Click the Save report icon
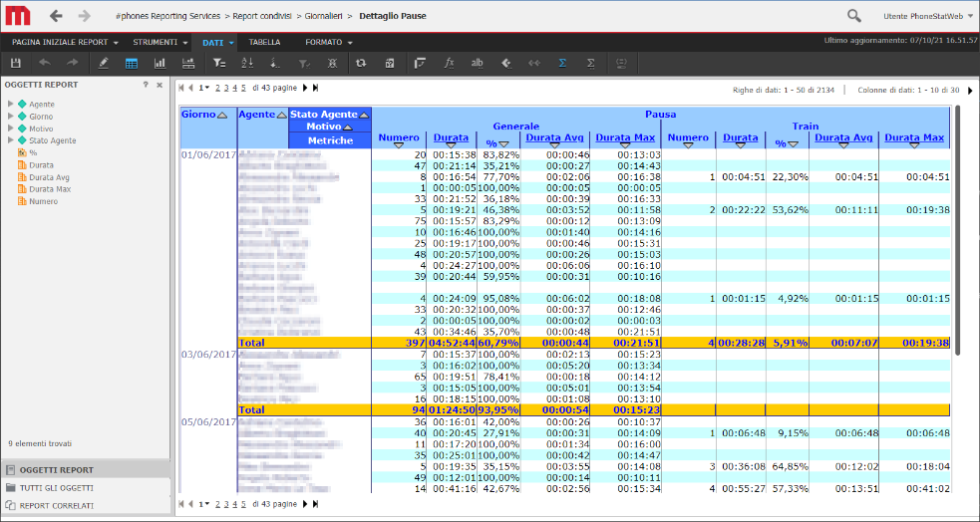Screen dimensions: 980x522 click(x=16, y=63)
